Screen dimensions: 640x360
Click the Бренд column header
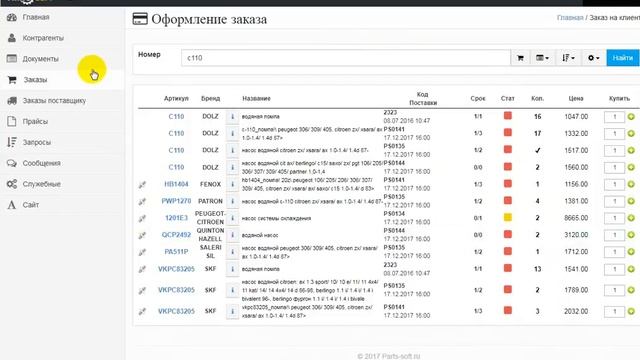click(x=211, y=98)
